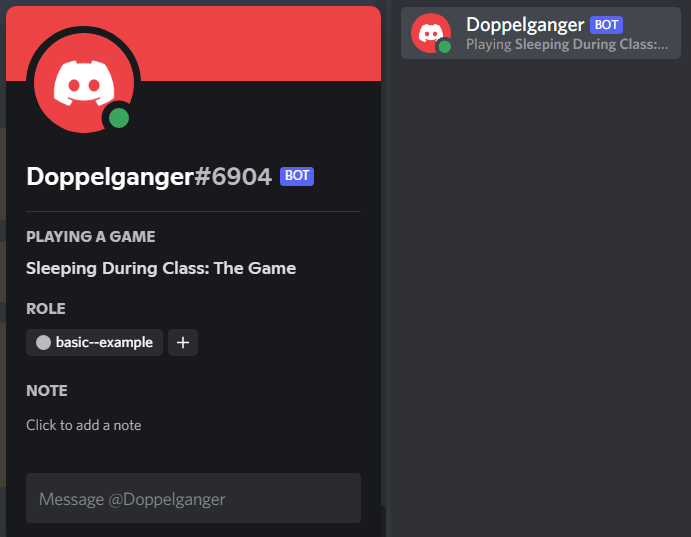Click the large Doppelganger profile avatar
The image size is (691, 537).
click(x=84, y=83)
